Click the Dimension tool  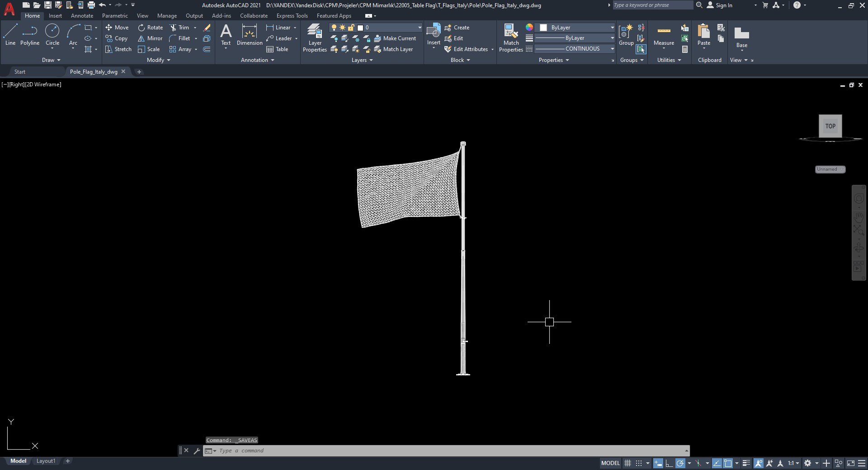[250, 35]
